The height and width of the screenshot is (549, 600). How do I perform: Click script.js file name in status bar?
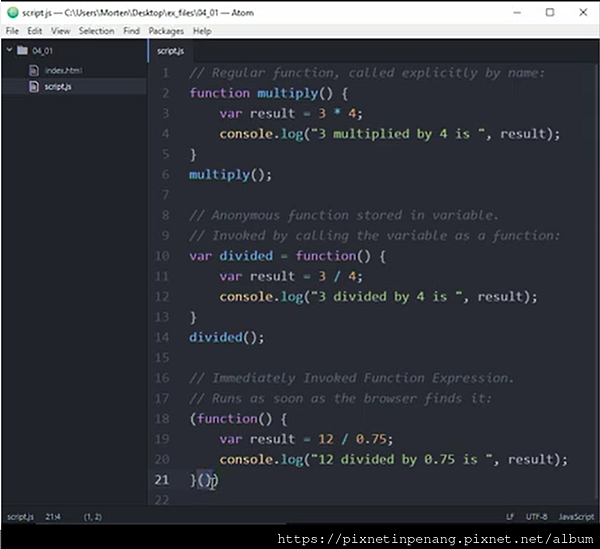(20, 517)
